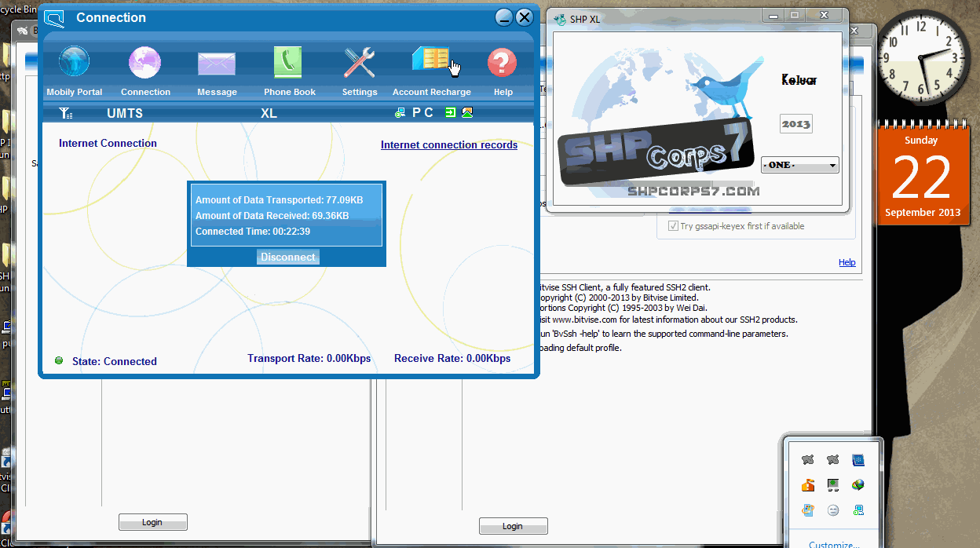Open the Message envelope icon
The width and height of the screenshot is (980, 548).
[x=217, y=63]
